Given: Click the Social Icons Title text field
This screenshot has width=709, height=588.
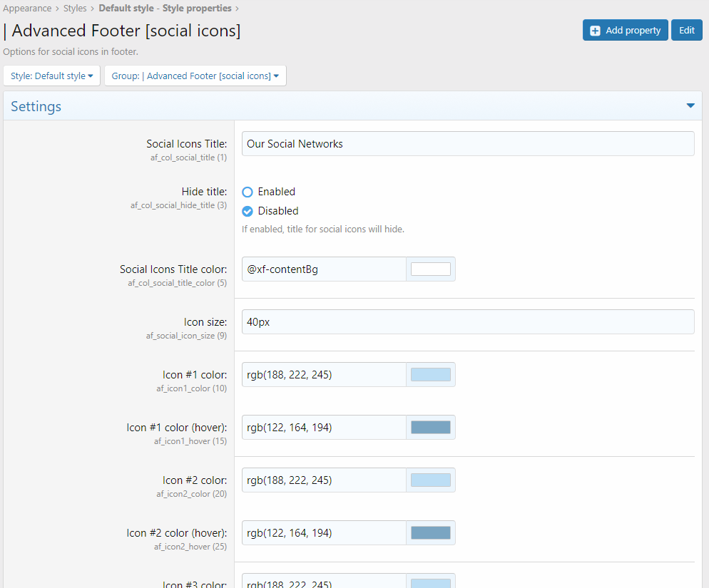Looking at the screenshot, I should coord(467,144).
